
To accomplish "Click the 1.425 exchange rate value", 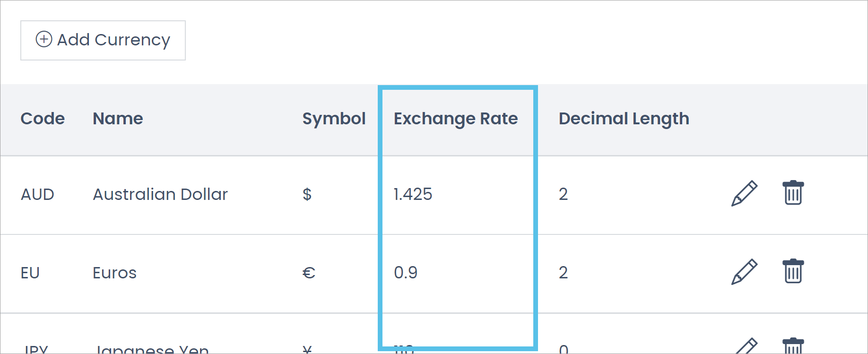I will tap(413, 194).
